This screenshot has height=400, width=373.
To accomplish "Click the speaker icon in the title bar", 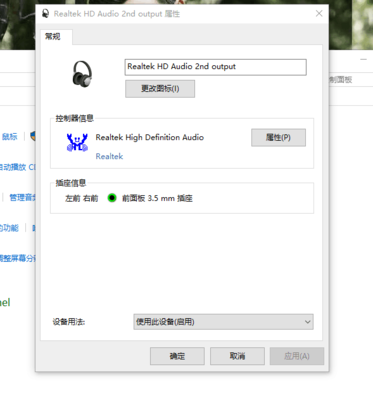I will 46,14.
